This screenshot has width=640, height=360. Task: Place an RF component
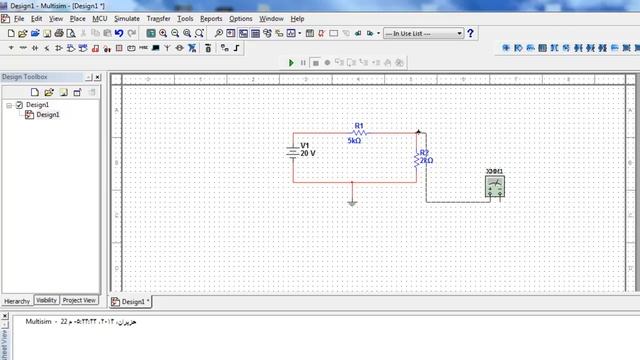(167, 48)
